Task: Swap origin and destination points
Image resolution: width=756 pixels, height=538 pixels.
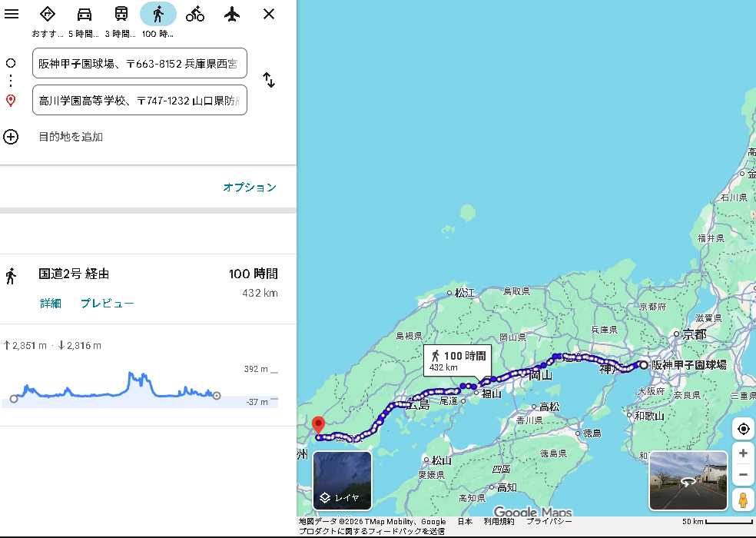Action: tap(269, 80)
